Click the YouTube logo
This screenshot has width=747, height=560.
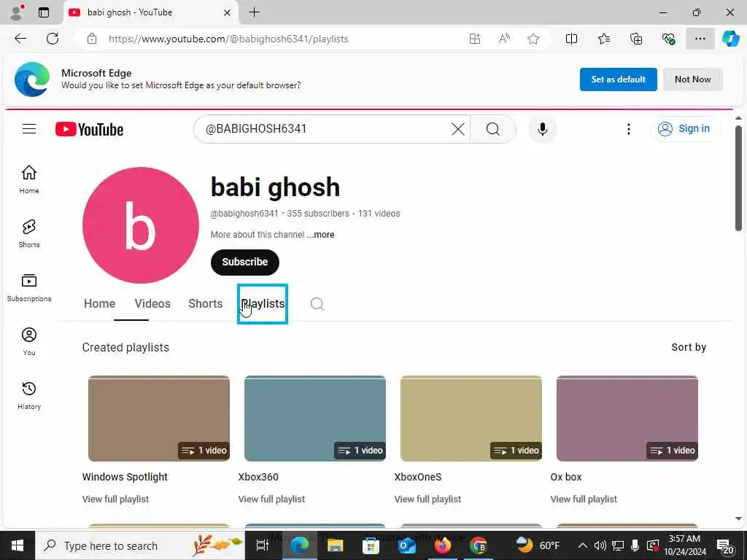pyautogui.click(x=89, y=129)
